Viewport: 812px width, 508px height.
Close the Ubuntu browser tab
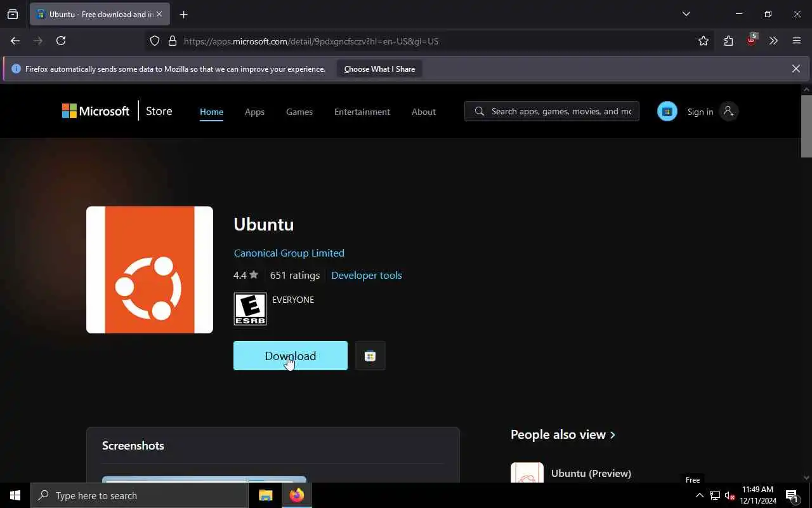[159, 14]
